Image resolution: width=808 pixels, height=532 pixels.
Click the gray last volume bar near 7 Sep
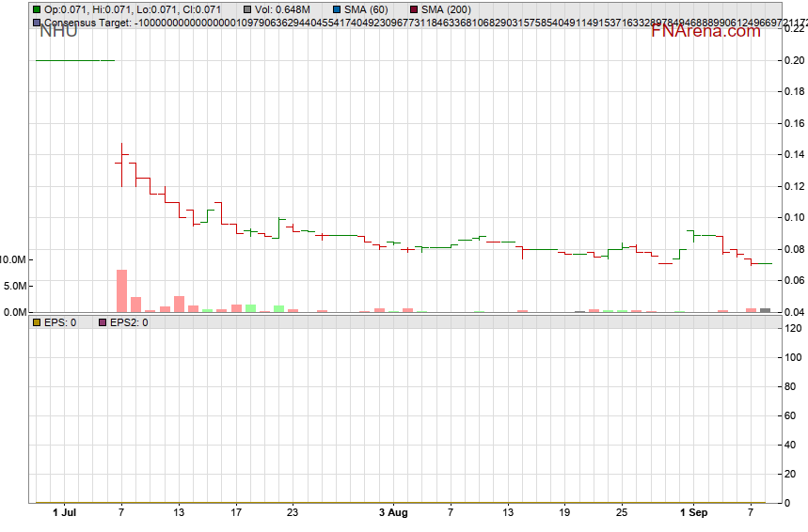coord(766,310)
